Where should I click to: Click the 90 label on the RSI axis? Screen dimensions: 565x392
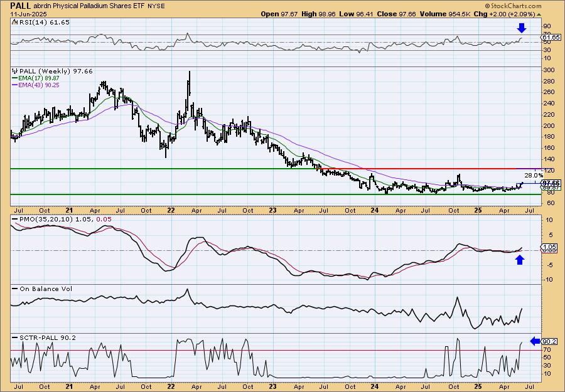547,26
